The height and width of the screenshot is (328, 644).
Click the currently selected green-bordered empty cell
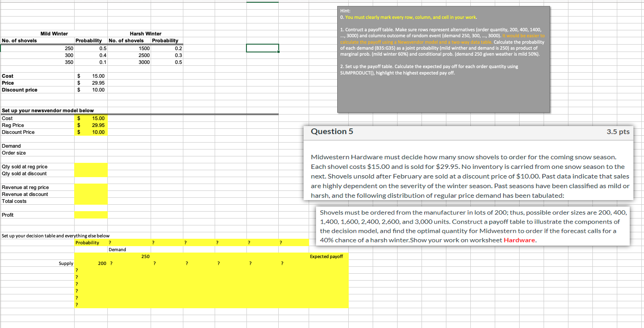262,48
